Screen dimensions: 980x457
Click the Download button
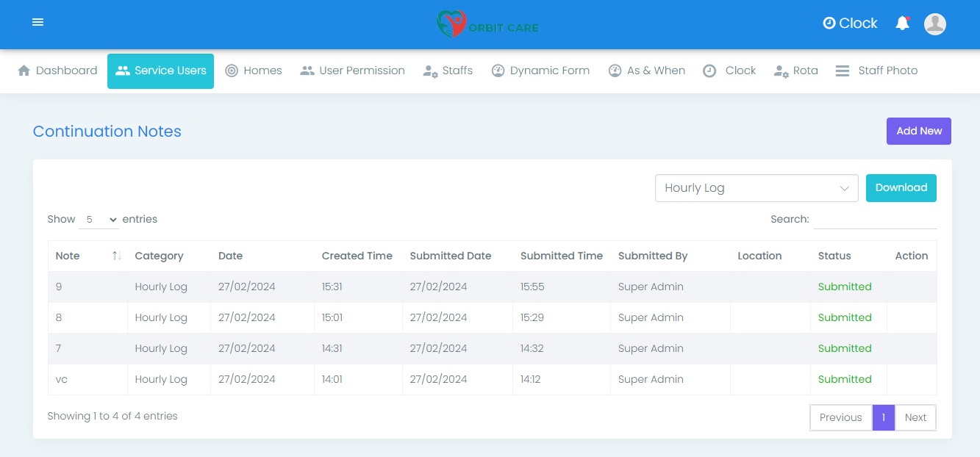pyautogui.click(x=901, y=188)
